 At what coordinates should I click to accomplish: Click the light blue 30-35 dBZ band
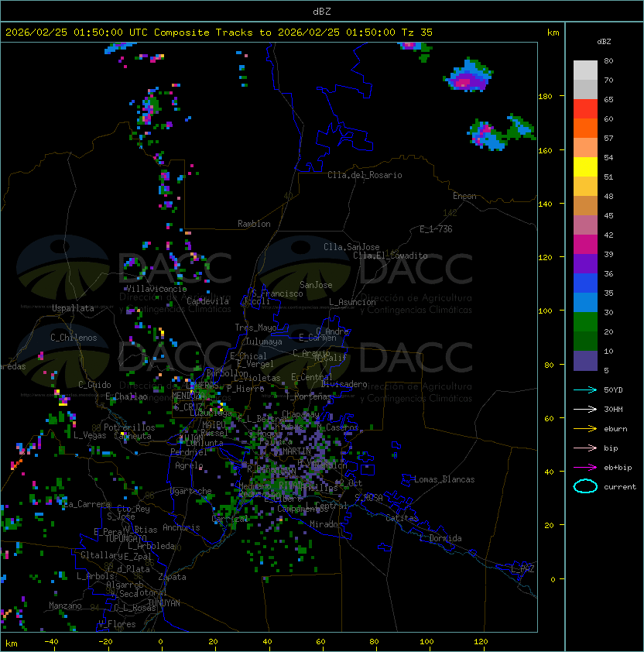585,303
